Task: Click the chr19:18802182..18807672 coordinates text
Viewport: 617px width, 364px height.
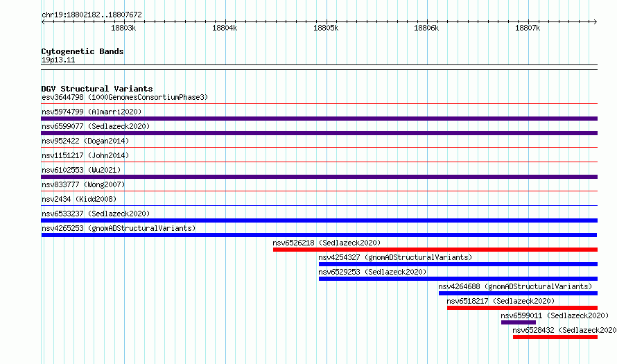Action: point(92,15)
